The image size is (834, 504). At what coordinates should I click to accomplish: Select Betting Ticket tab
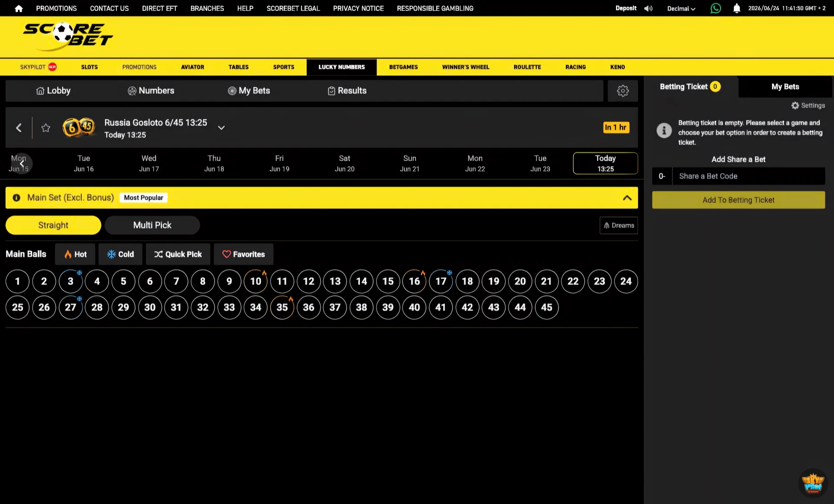[691, 87]
